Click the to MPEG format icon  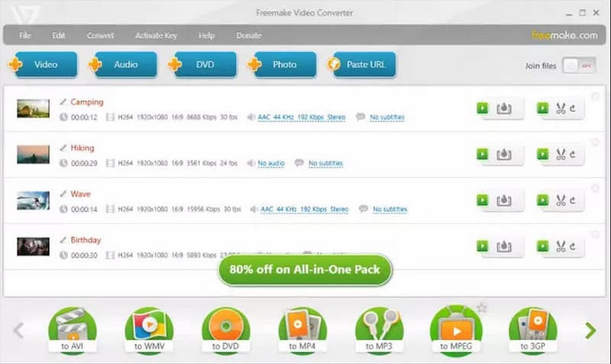pos(456,330)
